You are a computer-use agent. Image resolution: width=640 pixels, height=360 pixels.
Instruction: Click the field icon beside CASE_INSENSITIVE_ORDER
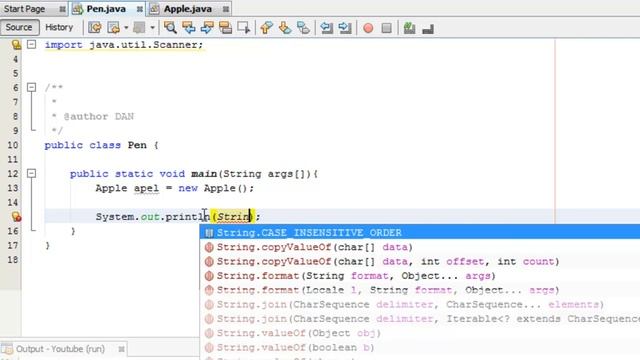[x=209, y=233]
